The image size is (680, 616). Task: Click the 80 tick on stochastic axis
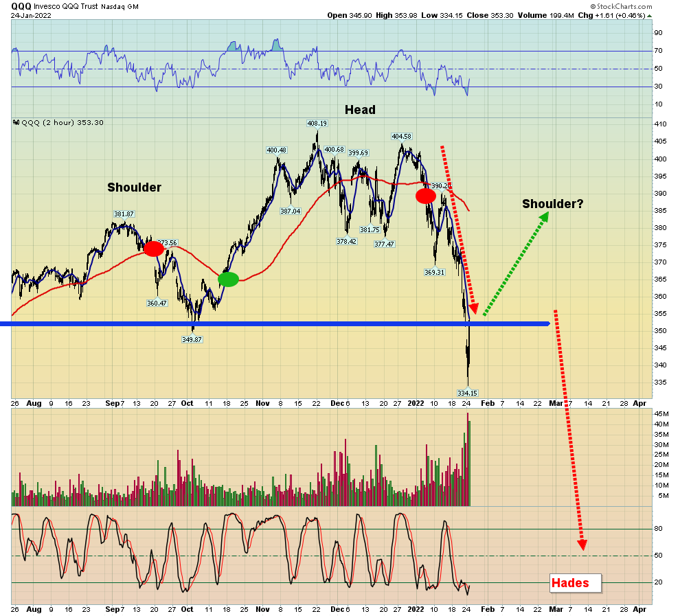click(658, 529)
